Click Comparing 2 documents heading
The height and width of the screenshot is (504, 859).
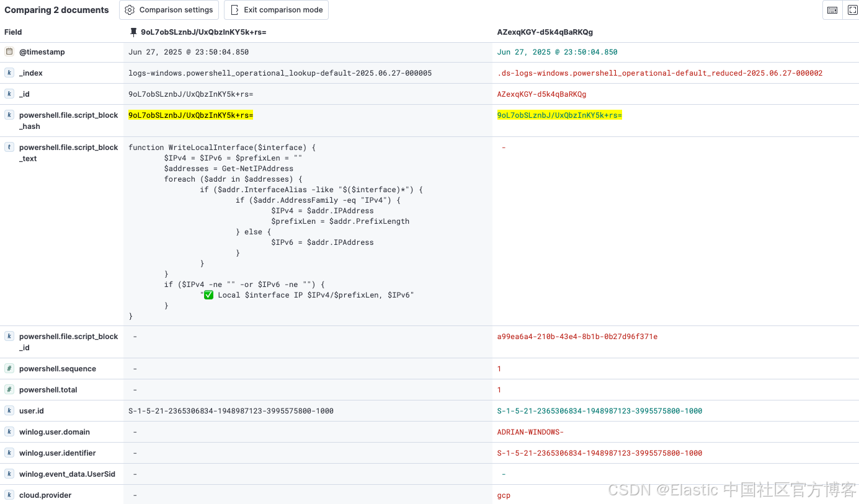[x=56, y=10]
